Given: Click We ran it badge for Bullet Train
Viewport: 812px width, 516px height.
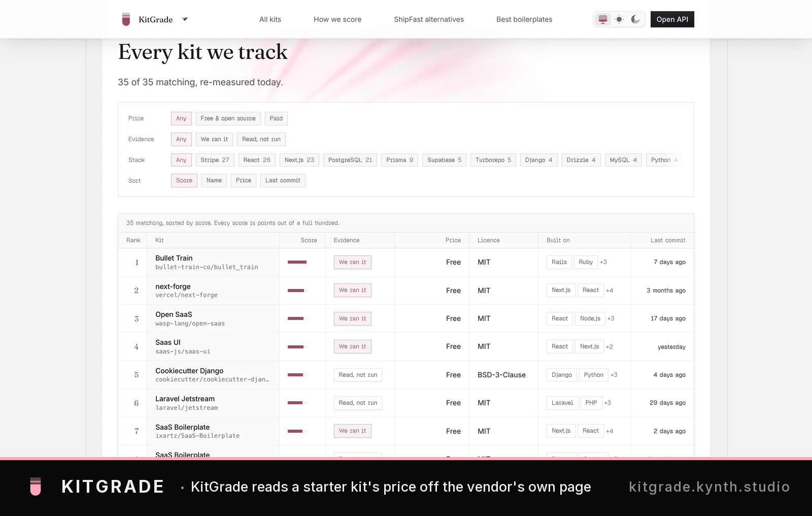Looking at the screenshot, I should pos(353,262).
